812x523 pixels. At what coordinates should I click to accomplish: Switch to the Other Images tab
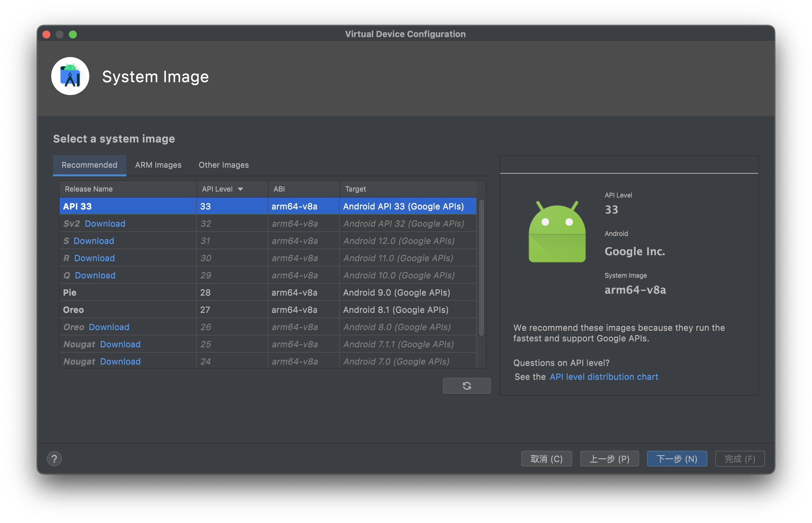(224, 165)
